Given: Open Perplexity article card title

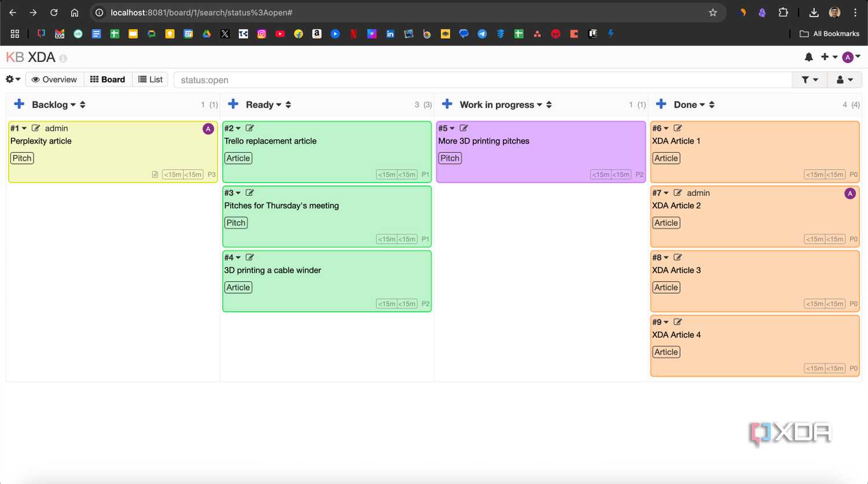Looking at the screenshot, I should [x=41, y=141].
